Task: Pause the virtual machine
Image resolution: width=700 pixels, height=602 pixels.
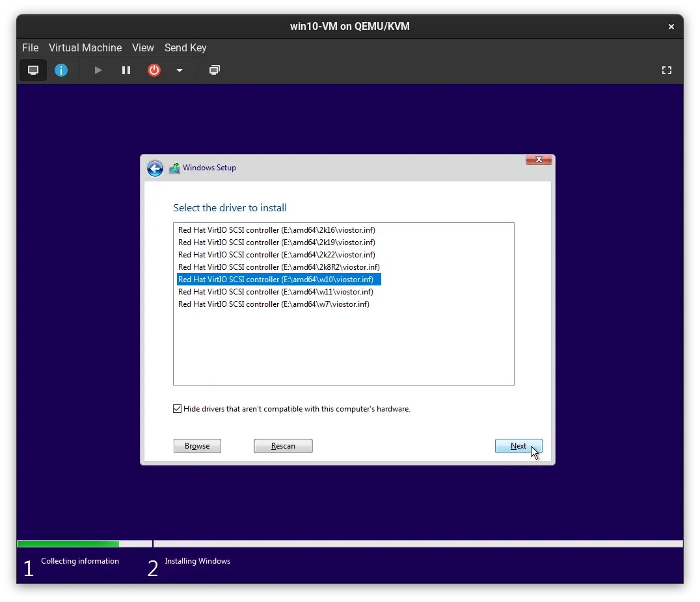Action: click(x=126, y=70)
